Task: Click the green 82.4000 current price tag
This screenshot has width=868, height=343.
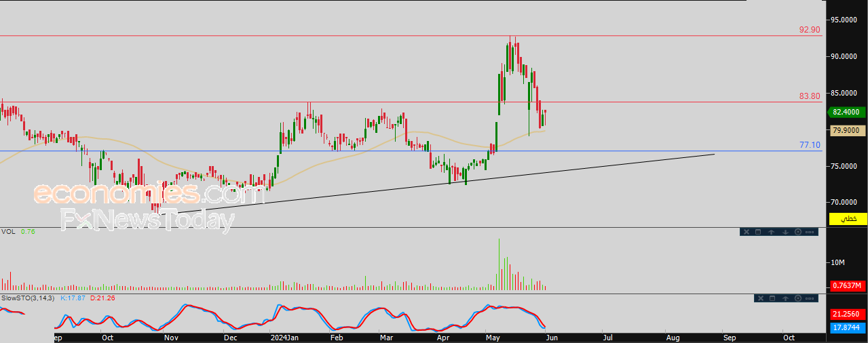Action: pos(846,112)
